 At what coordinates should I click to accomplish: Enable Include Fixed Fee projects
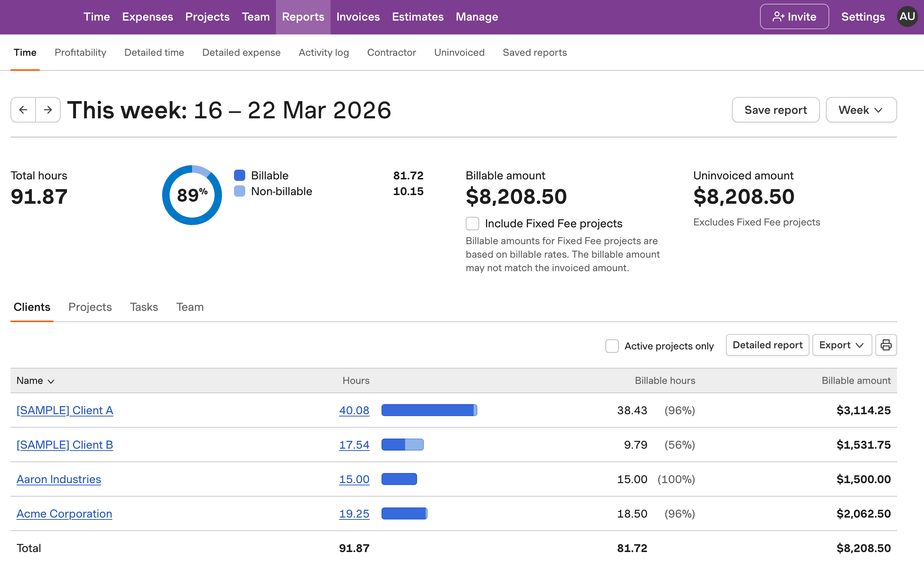click(x=472, y=223)
